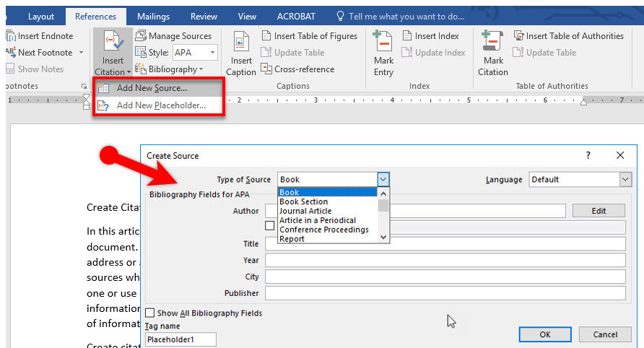Select Book Section in source type list
The height and width of the screenshot is (348, 644).
pyautogui.click(x=327, y=201)
